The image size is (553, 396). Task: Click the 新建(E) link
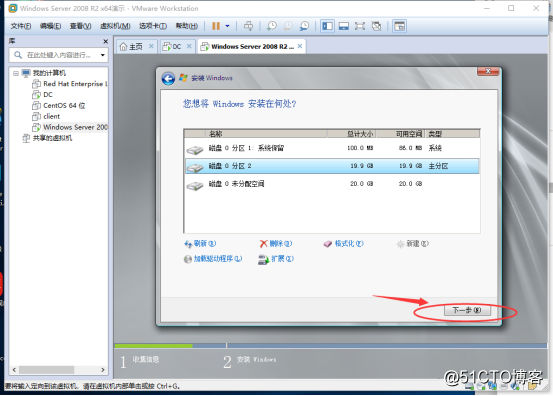click(x=413, y=244)
